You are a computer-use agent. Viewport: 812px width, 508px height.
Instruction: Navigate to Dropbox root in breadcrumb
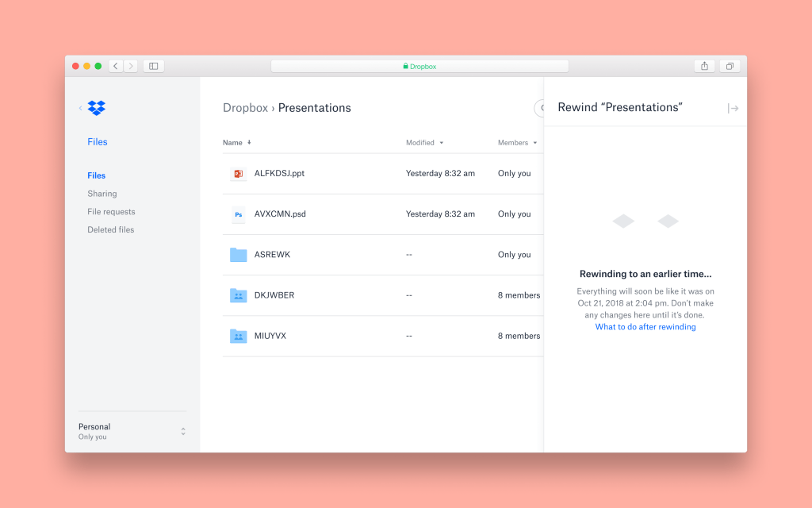coord(245,108)
